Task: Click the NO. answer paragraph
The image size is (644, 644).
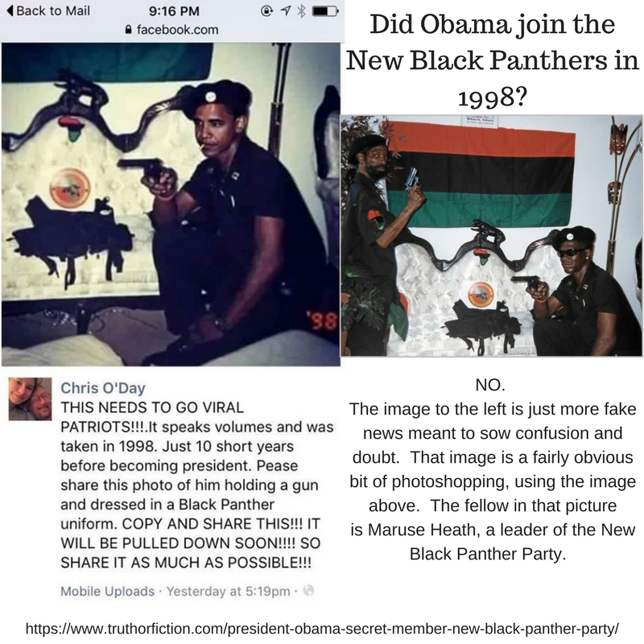Action: click(492, 469)
